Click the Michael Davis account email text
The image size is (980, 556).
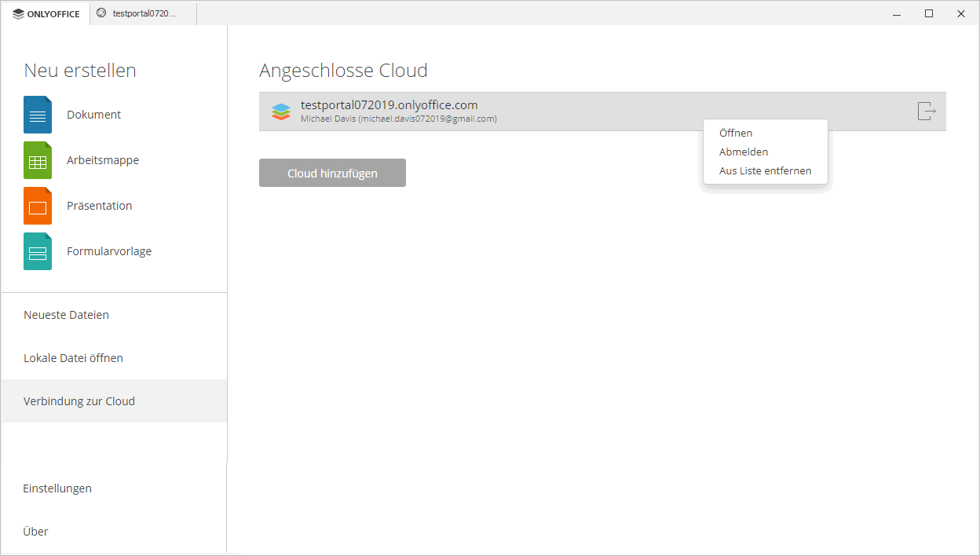[x=399, y=119]
